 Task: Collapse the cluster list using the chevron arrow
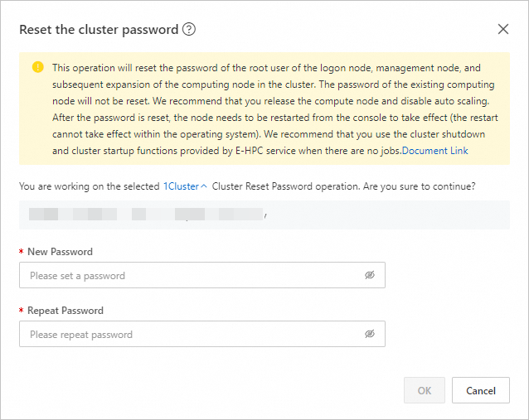[x=204, y=186]
